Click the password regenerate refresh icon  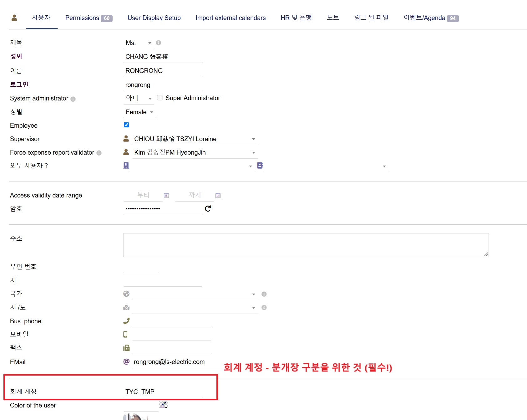(x=208, y=208)
